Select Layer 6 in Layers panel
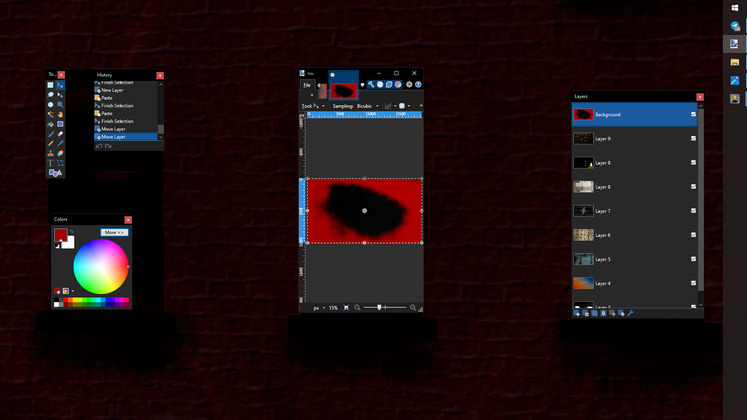747x420 pixels. [x=635, y=235]
